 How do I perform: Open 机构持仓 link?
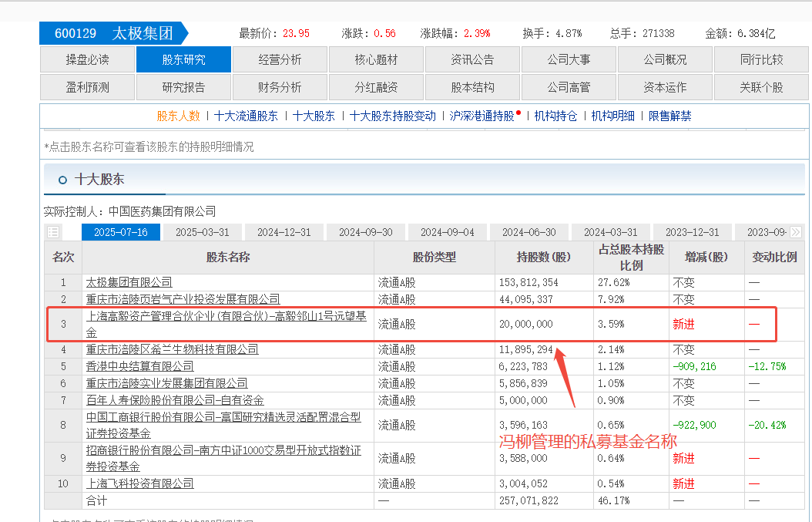[x=555, y=116]
